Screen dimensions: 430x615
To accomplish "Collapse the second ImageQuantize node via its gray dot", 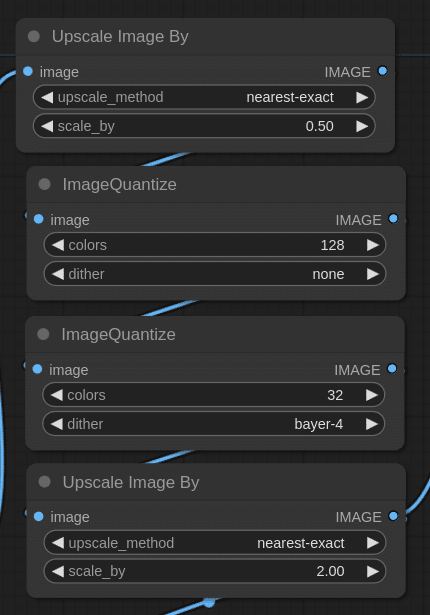I will [x=43, y=334].
